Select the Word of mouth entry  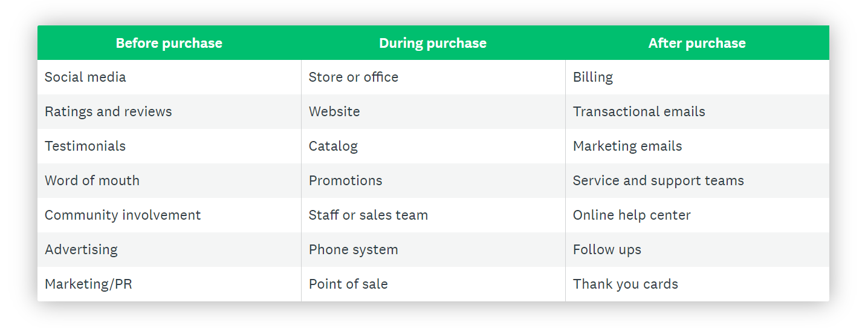click(x=92, y=181)
